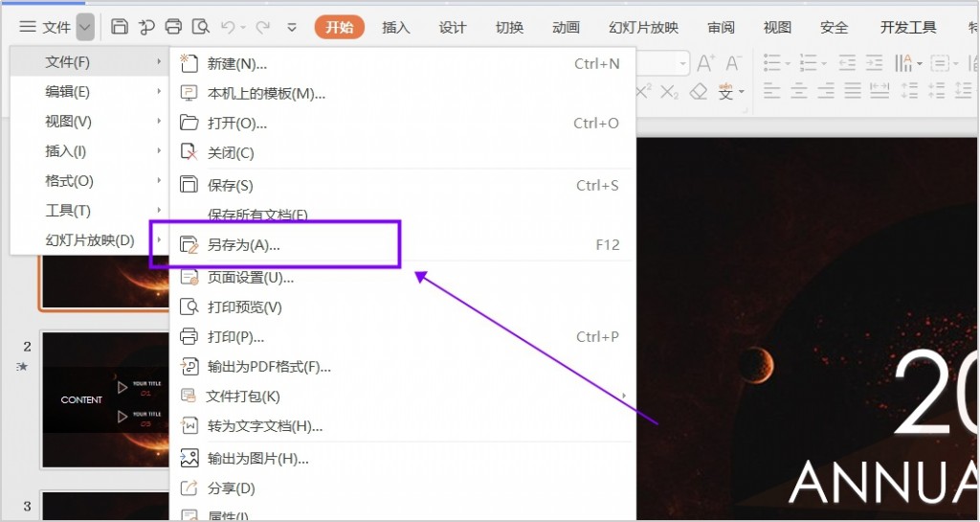Click the Print icon in quick access toolbar

click(173, 27)
